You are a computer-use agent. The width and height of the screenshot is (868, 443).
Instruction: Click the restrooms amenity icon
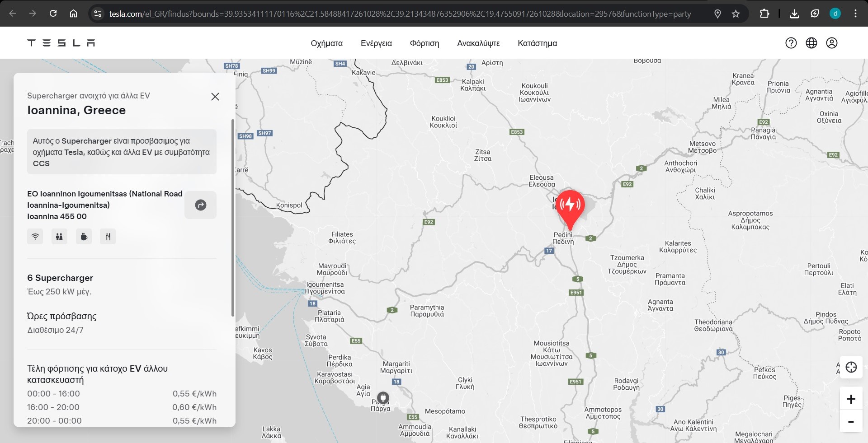tap(59, 237)
